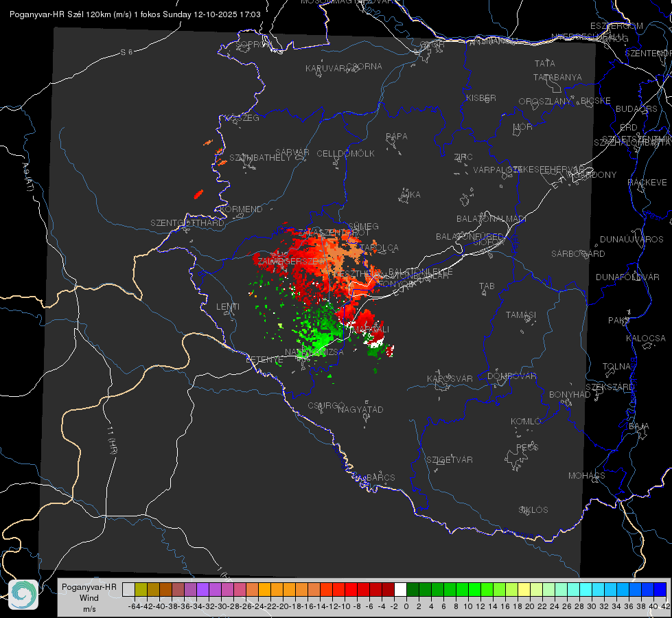672x618 pixels.
Task: Select the KALOCSA label
Action: click(645, 339)
